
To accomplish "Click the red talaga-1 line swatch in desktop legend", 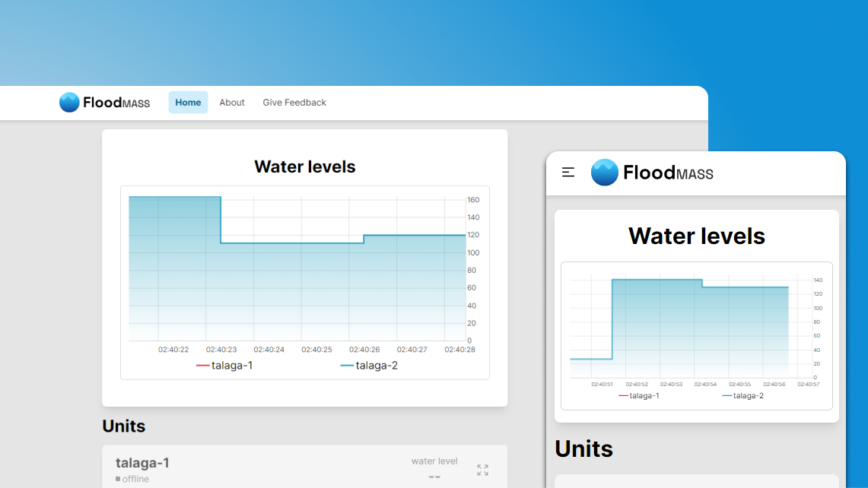I will click(202, 366).
